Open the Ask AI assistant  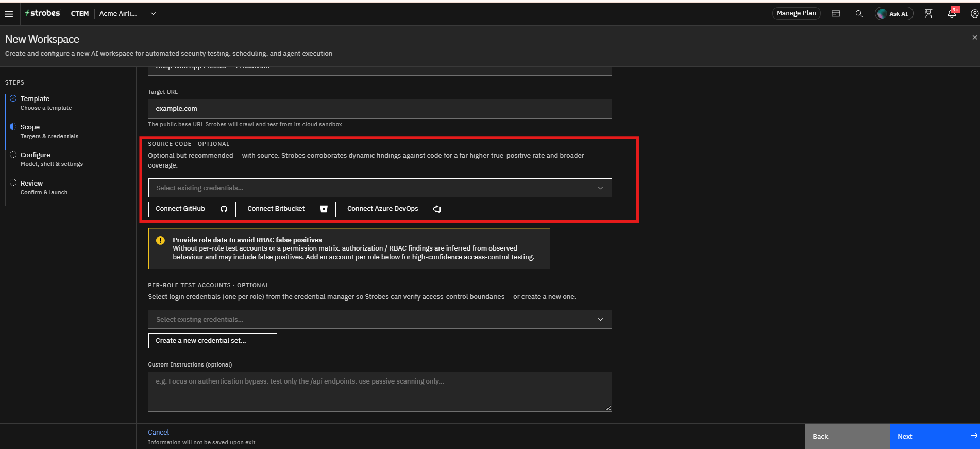(894, 14)
